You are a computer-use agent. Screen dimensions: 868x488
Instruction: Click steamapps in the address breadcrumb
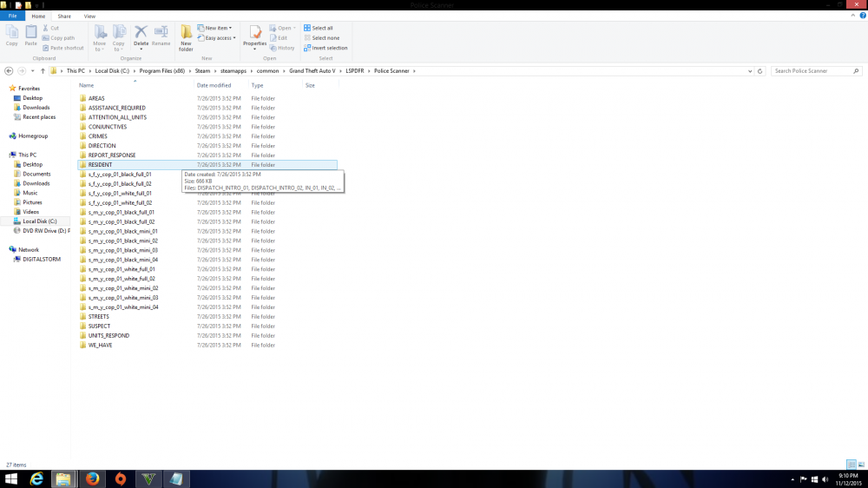233,71
